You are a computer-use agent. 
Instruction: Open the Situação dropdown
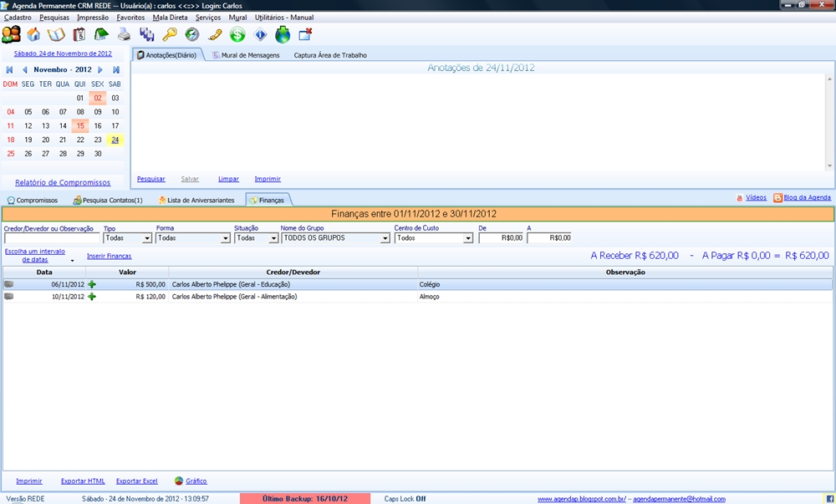[x=273, y=239]
